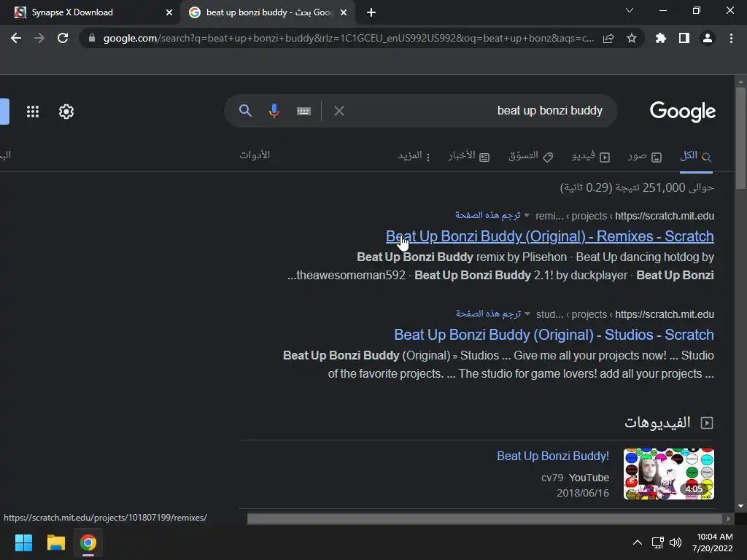The image size is (747, 560).
Task: Click the horizontal page scrollbar
Action: click(484, 518)
